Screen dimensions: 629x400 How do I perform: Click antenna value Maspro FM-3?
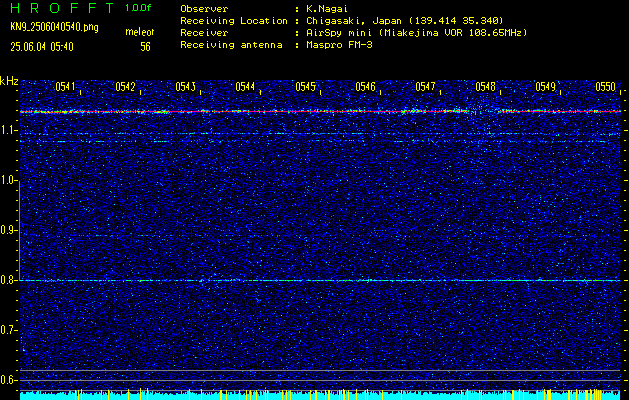pyautogui.click(x=339, y=45)
